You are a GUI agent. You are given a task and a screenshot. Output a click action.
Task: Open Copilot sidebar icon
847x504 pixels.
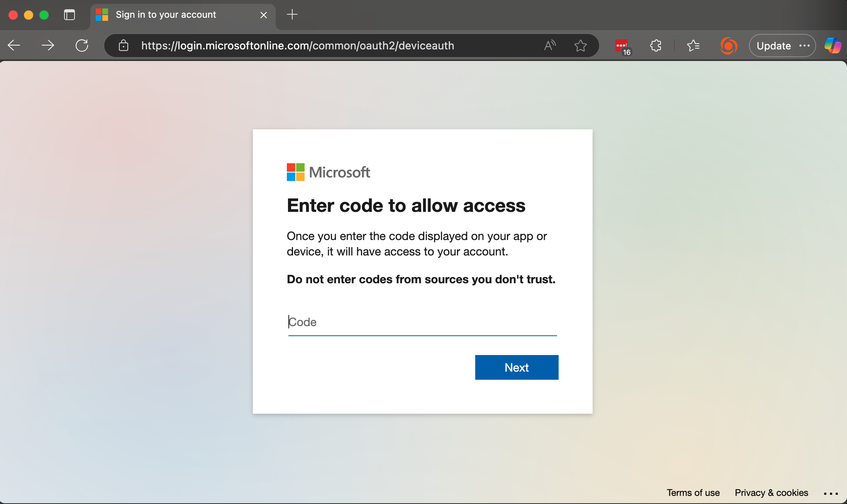pos(833,46)
